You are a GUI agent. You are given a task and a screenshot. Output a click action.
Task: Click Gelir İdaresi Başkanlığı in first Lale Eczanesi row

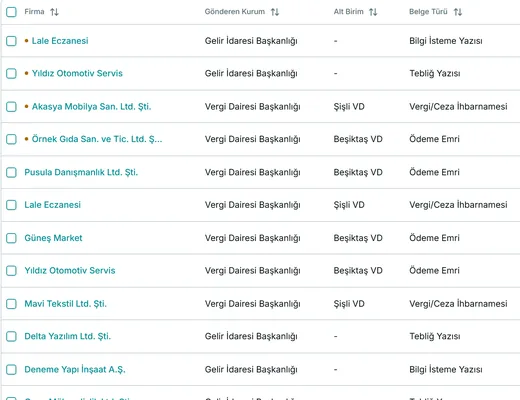(x=251, y=41)
